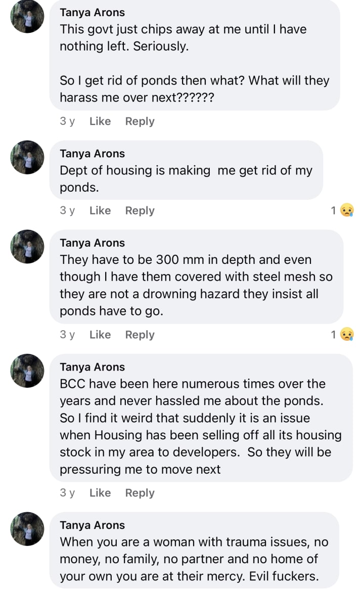
Task: Reply to the 'Dept of housing' comment
Action: click(x=140, y=211)
